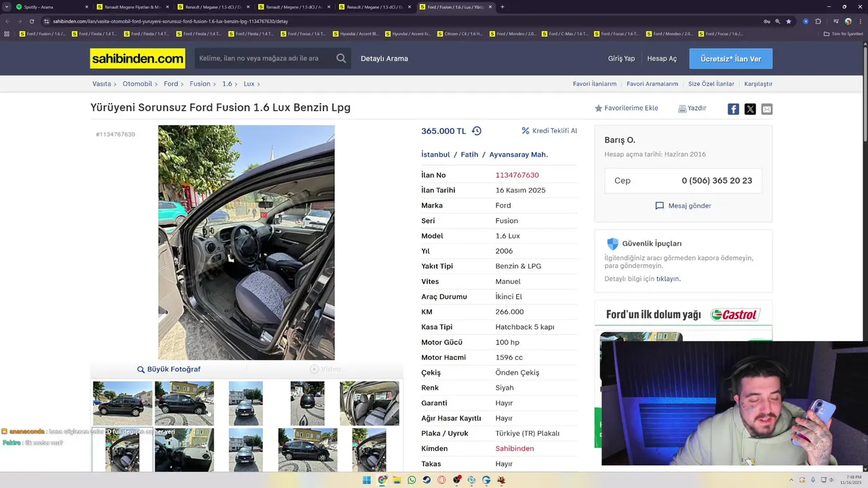Open the Fusion breadcrumb
Viewport: 868px width, 488px height.
pos(200,84)
